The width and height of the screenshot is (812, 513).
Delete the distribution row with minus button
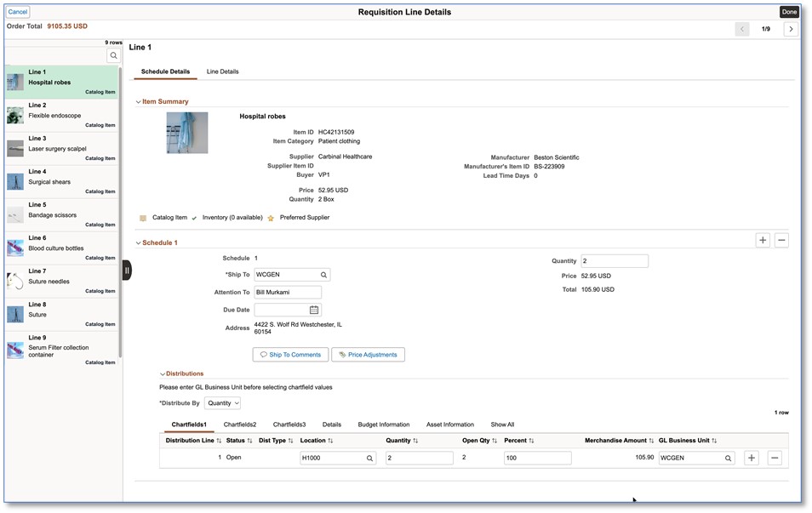[775, 458]
